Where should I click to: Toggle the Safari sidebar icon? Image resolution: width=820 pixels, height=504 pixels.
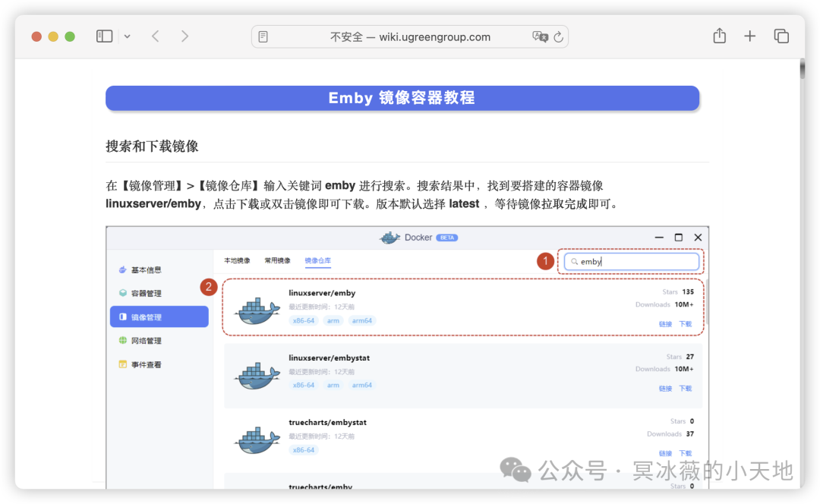point(104,36)
